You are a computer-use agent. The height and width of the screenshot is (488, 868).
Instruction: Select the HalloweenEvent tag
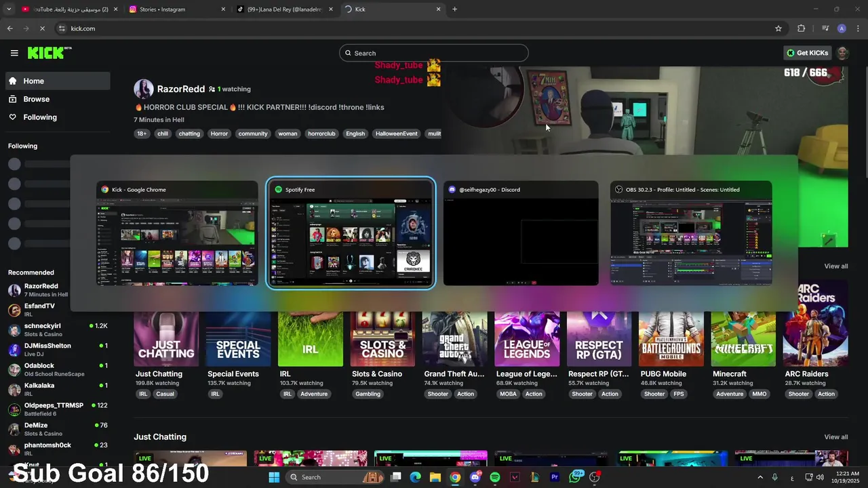tap(397, 134)
